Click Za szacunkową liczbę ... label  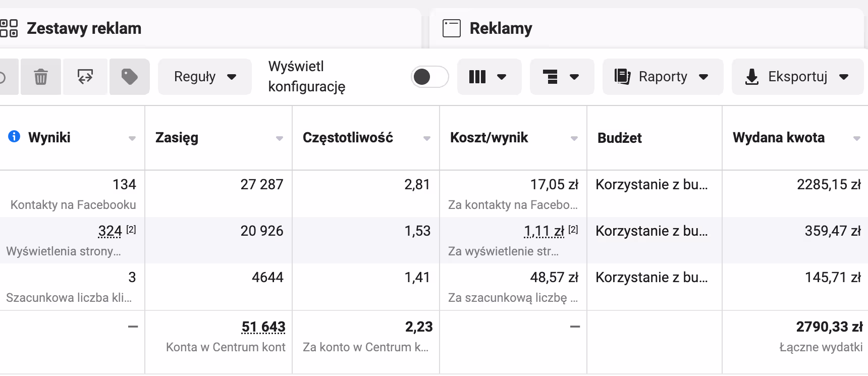pos(513,298)
